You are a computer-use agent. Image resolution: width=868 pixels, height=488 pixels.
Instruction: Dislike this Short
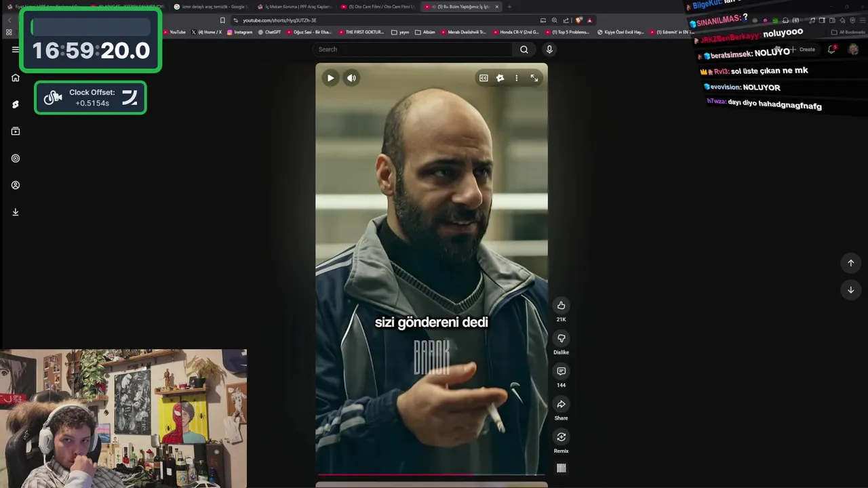tap(561, 338)
